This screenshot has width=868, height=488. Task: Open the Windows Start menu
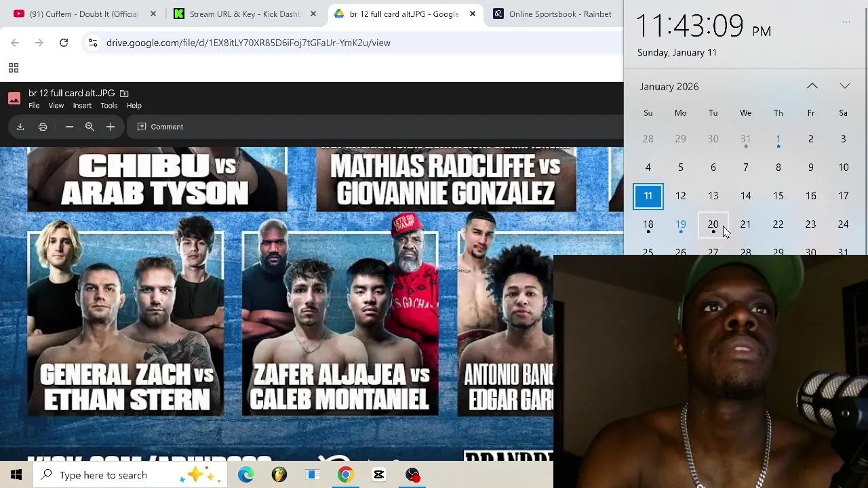point(16,474)
